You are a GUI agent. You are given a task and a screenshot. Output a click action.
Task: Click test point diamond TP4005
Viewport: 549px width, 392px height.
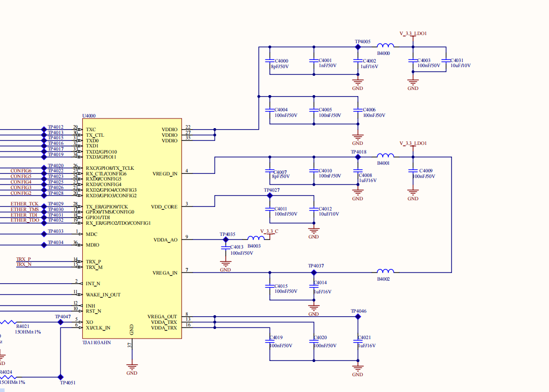[x=358, y=47]
